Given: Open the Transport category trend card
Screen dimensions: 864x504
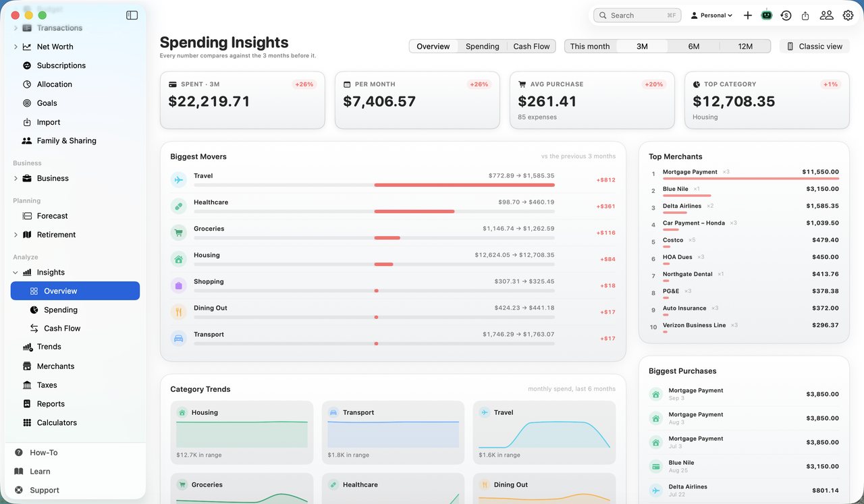Looking at the screenshot, I should tap(393, 432).
